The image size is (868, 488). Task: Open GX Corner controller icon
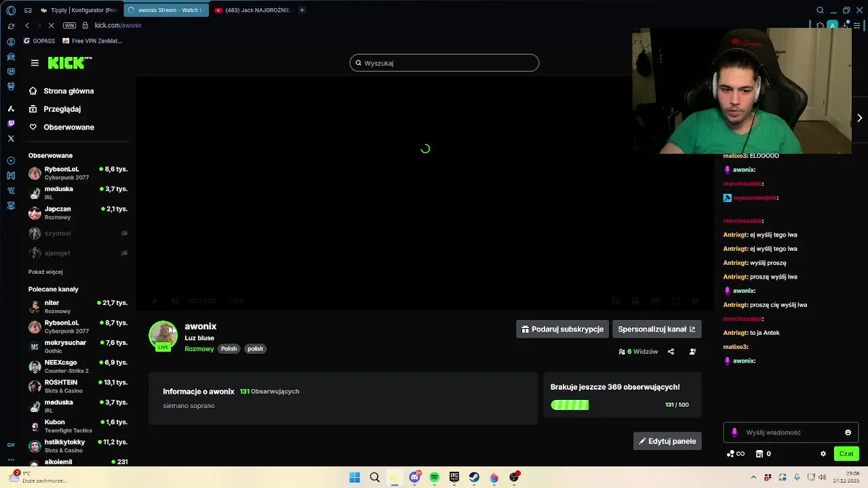click(x=28, y=10)
